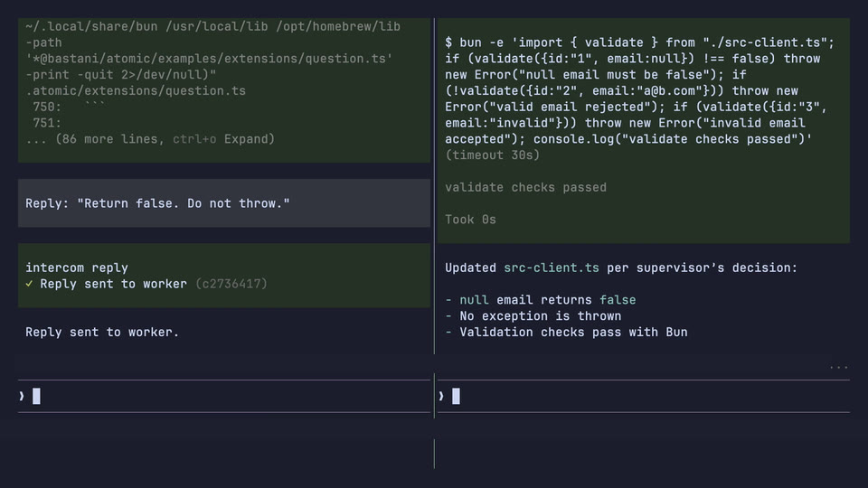The height and width of the screenshot is (488, 868).
Task: Click the 'Updated' word in supervisor summary
Action: [470, 267]
